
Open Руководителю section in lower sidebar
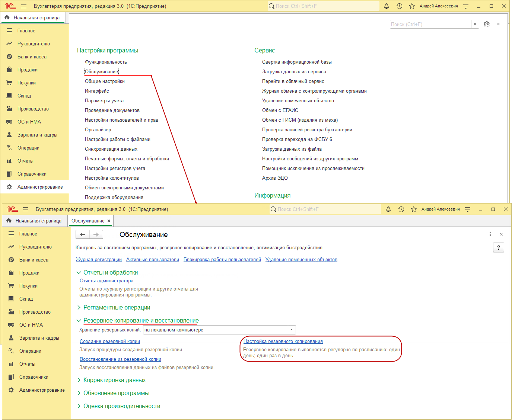pyautogui.click(x=36, y=247)
